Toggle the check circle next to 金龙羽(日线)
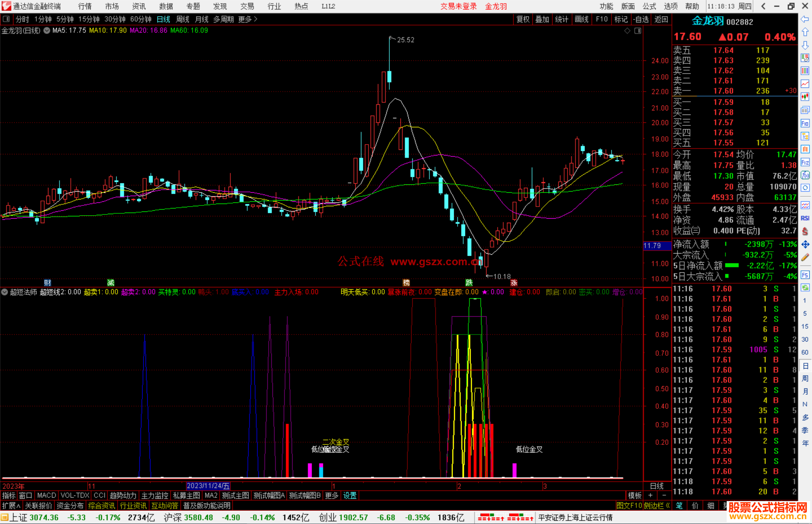 pos(47,30)
